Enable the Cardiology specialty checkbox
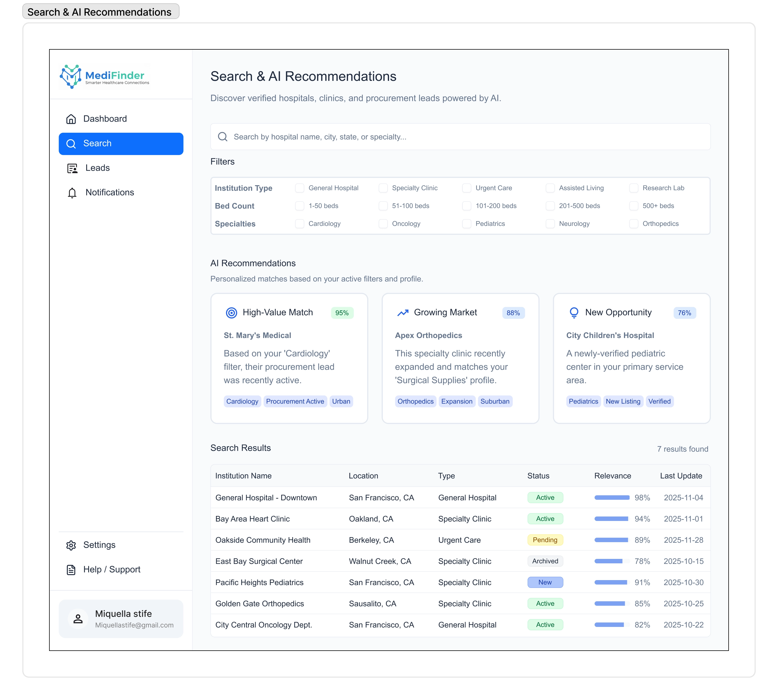Viewport: 778px width, 700px height. click(300, 223)
